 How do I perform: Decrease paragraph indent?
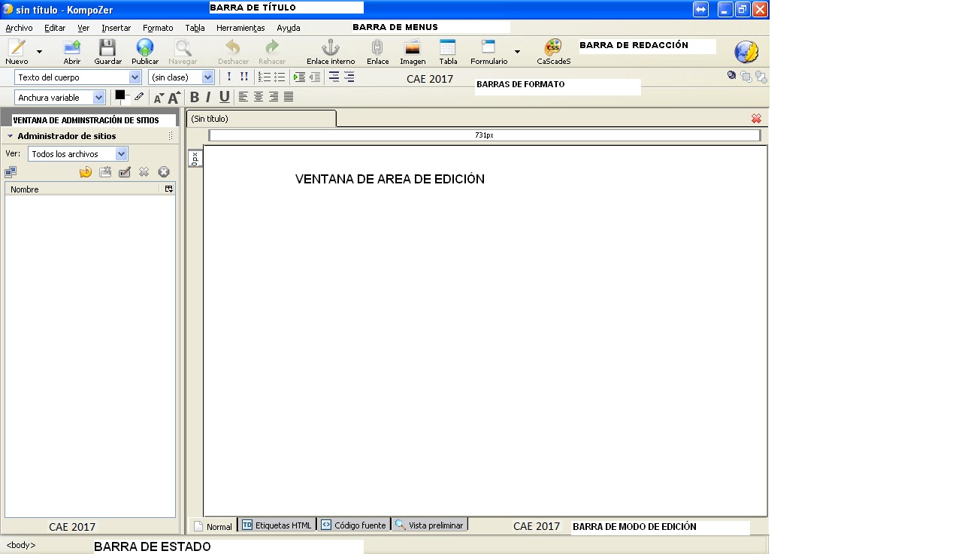315,77
